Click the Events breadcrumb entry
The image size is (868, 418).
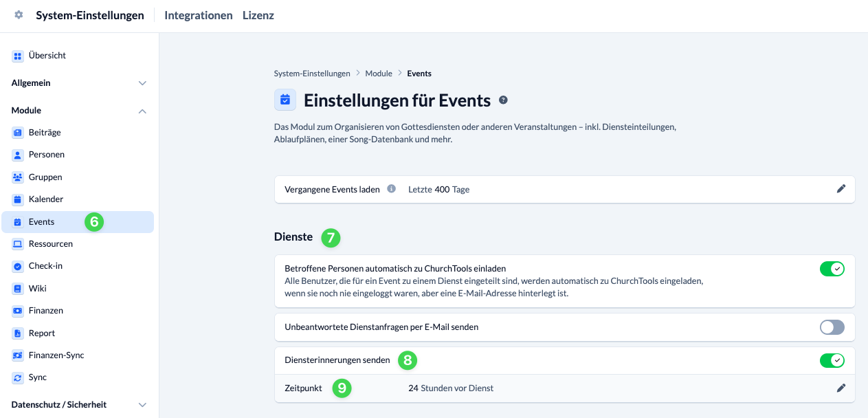pyautogui.click(x=419, y=74)
